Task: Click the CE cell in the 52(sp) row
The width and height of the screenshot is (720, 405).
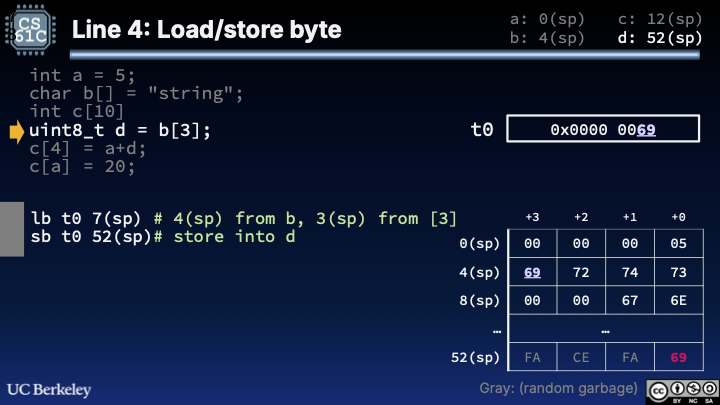Action: tap(581, 357)
